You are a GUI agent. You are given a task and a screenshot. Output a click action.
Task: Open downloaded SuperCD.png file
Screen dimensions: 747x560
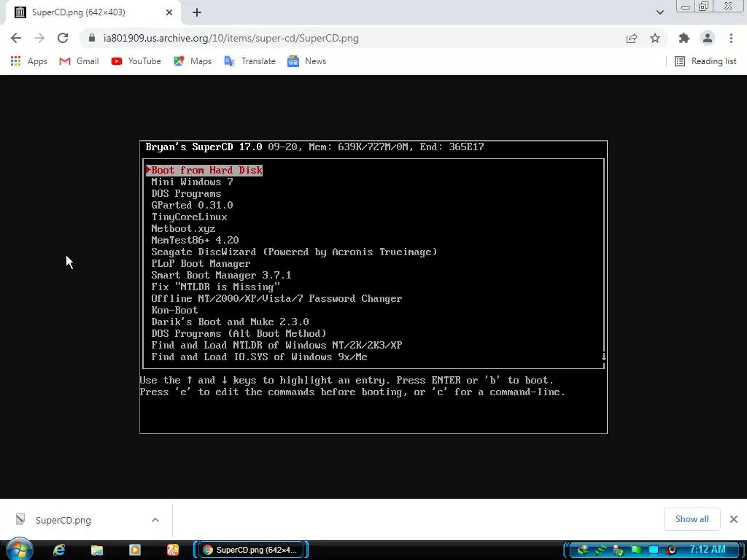63,520
